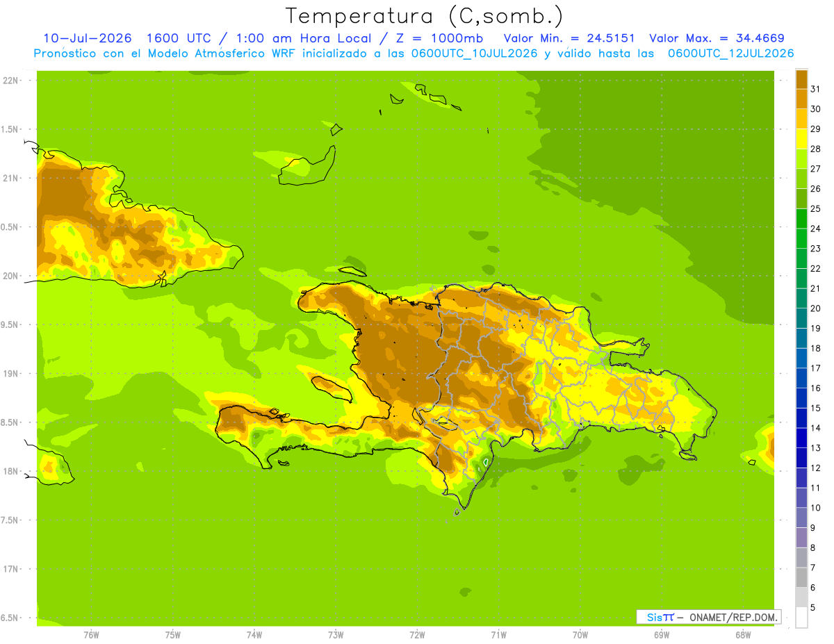The image size is (834, 644).
Task: Click the 72W longitude axis label
Action: 417,635
